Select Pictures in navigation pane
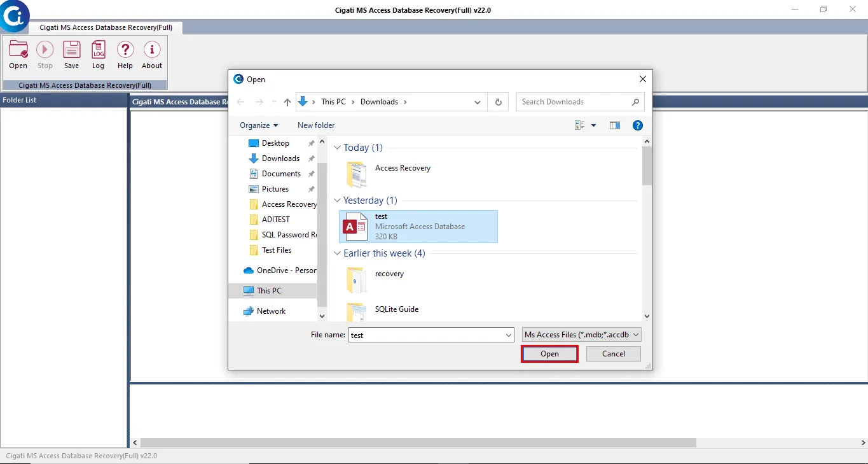Screen dimensions: 868x464 (275, 189)
